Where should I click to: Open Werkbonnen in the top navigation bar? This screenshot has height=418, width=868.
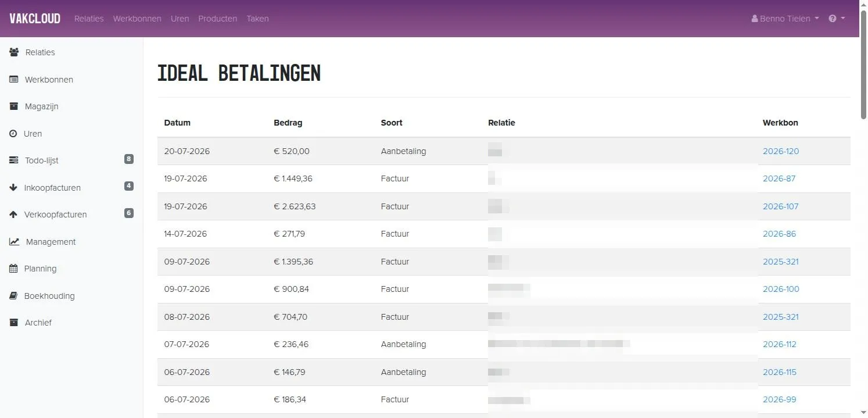[x=137, y=19]
